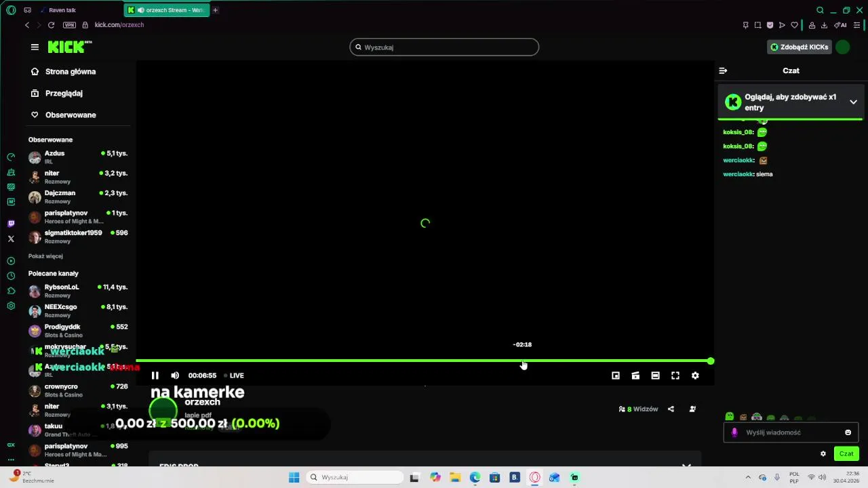This screenshot has height=488, width=868.
Task: Open browser easy setup sliders icon
Action: click(x=856, y=25)
